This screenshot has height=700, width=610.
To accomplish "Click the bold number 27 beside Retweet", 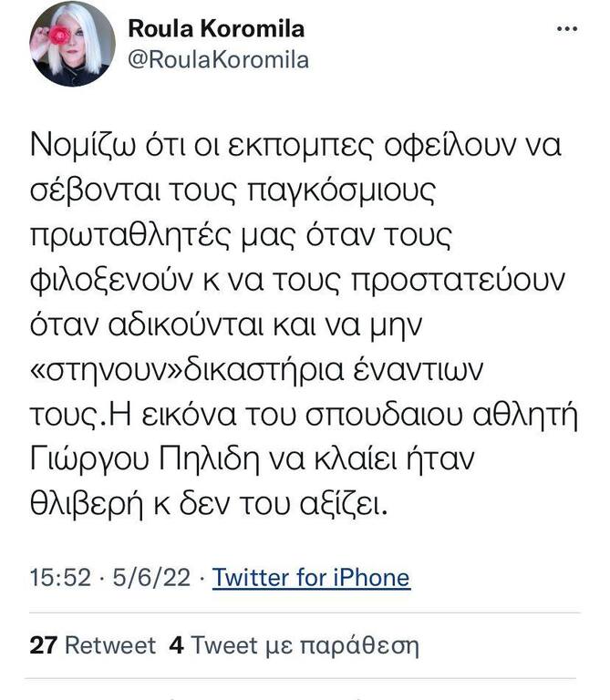I will 44,645.
